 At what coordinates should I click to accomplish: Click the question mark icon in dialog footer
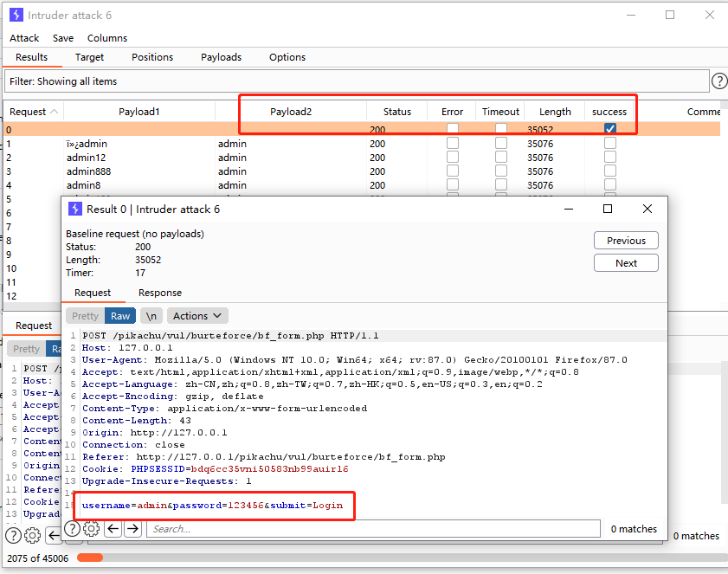tap(72, 527)
